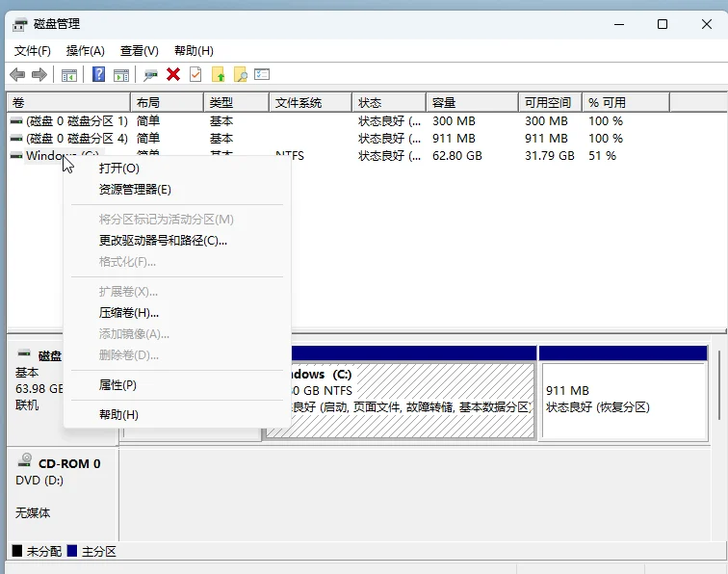Select 更改驱动器号和路径(C)... in context menu
The height and width of the screenshot is (574, 728).
176,241
